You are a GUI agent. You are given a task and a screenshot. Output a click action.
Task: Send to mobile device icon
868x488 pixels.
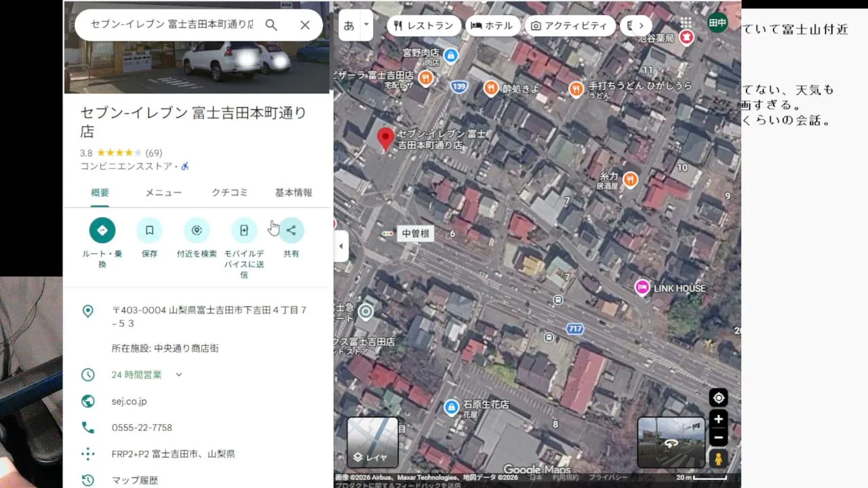point(244,230)
